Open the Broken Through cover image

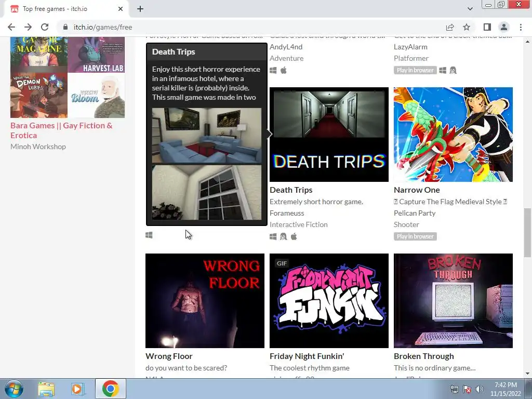coord(453,301)
